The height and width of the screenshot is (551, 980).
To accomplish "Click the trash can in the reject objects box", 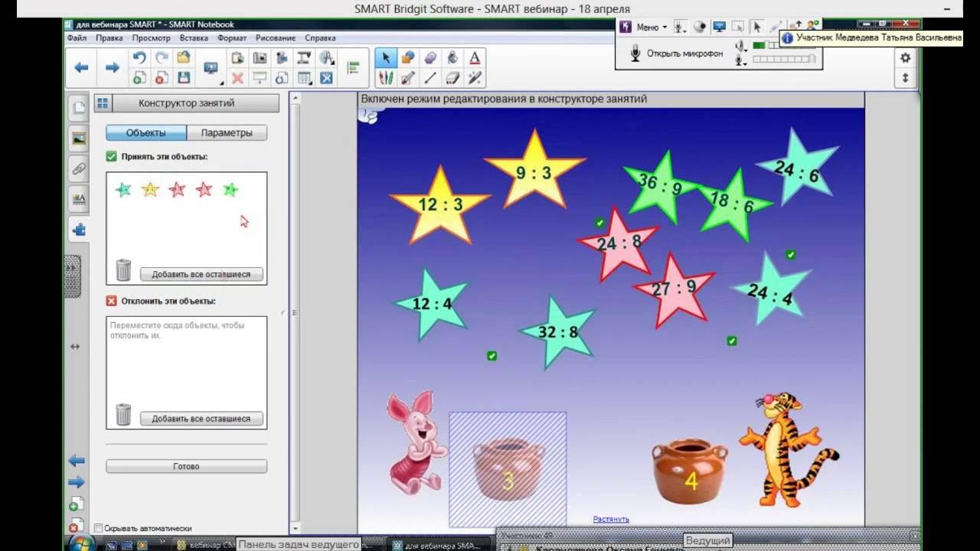I will pos(123,414).
